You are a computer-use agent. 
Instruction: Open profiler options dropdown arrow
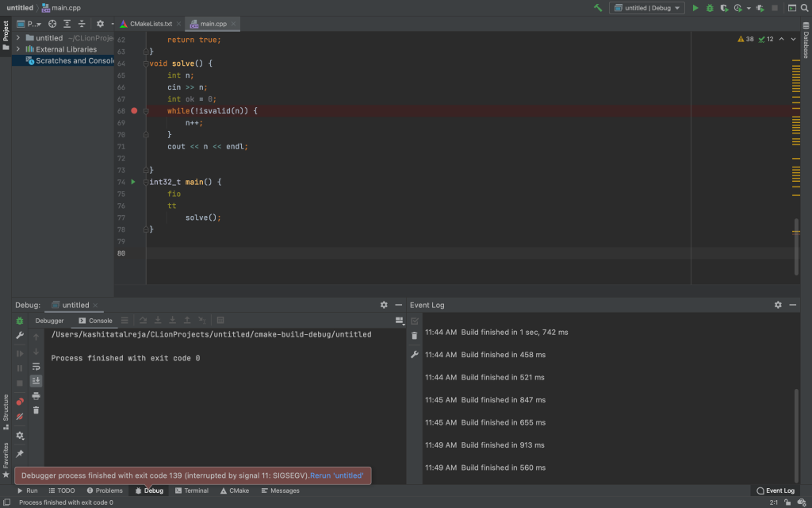click(x=749, y=8)
